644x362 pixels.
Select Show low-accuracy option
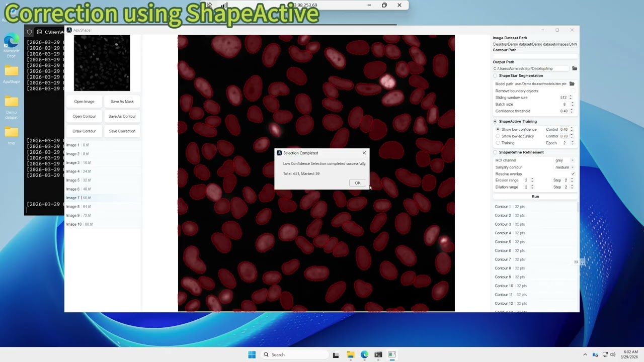498,136
